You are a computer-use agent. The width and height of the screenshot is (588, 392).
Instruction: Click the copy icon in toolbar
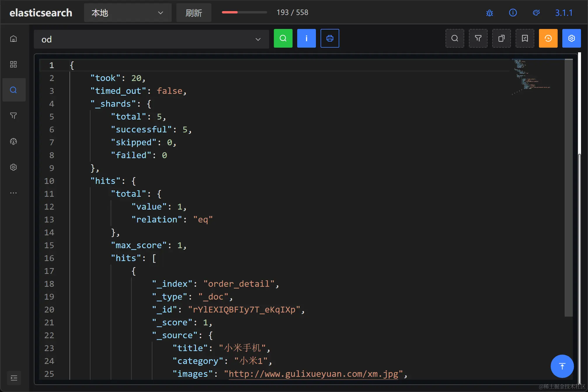[x=501, y=38]
